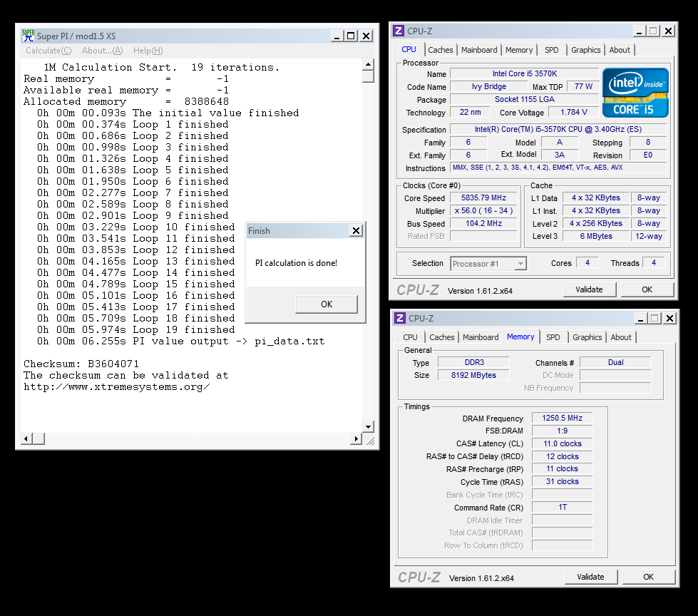The height and width of the screenshot is (616, 698).
Task: Click the Channels # value Dual
Action: tap(615, 362)
